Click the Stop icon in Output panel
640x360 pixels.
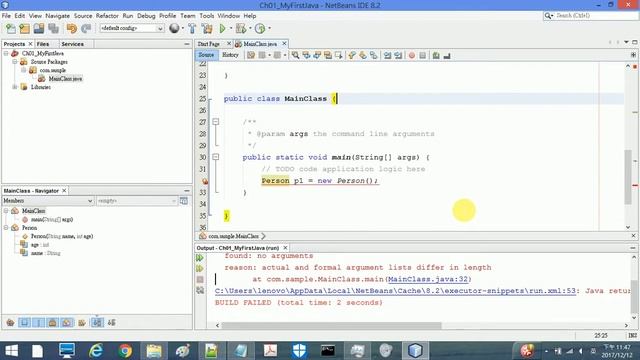[x=200, y=280]
